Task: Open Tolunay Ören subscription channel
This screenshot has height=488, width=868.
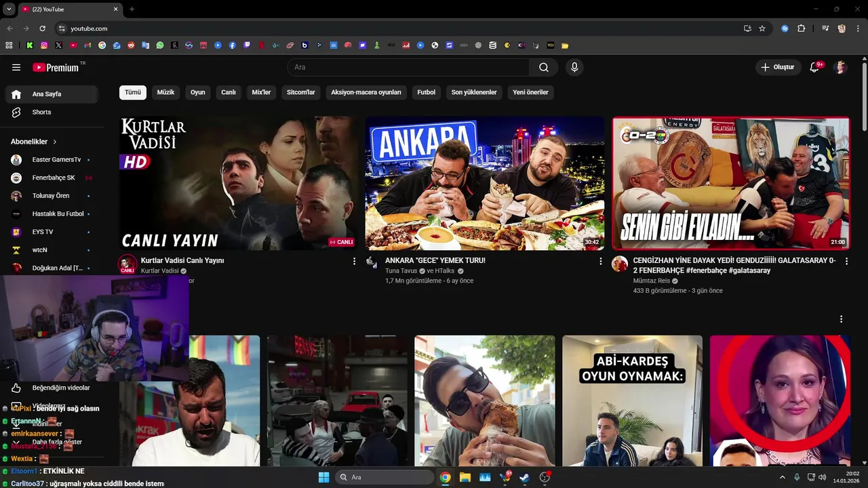Action: click(52, 196)
